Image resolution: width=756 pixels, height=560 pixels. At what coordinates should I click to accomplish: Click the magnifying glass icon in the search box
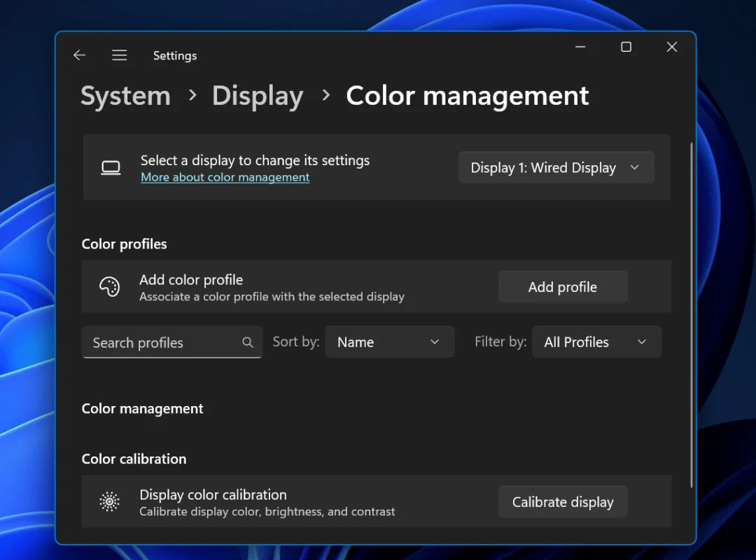click(x=247, y=342)
